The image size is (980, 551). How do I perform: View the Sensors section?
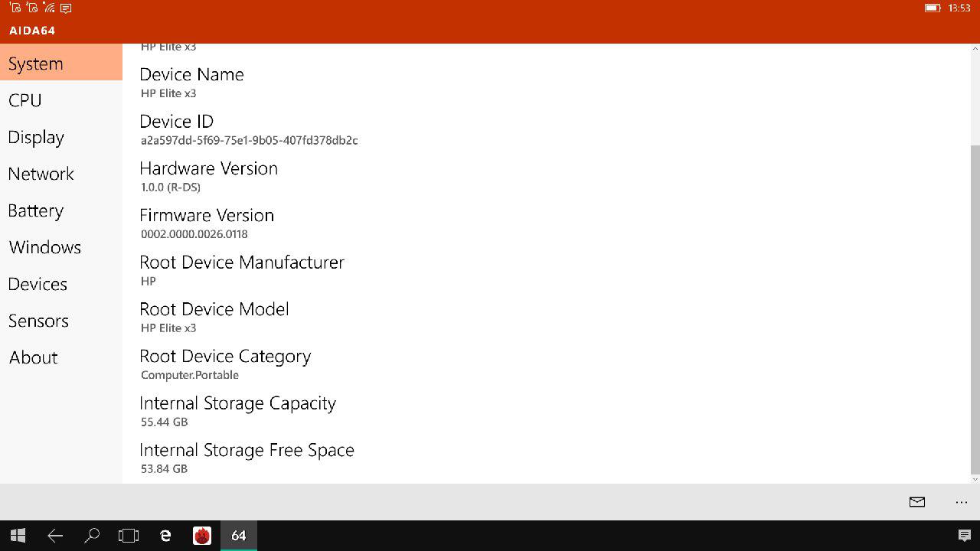61,321
